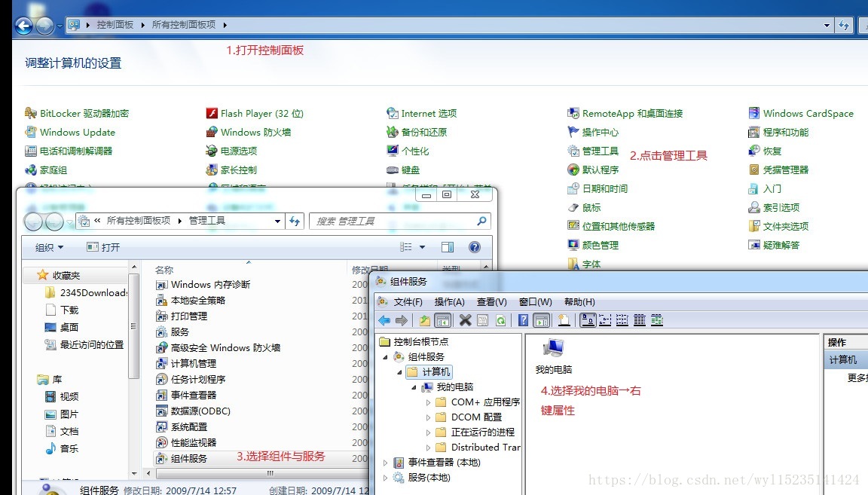Click 打开 button in 管理工具 toolbar
Viewport: 868px width, 495px height.
[x=103, y=247]
